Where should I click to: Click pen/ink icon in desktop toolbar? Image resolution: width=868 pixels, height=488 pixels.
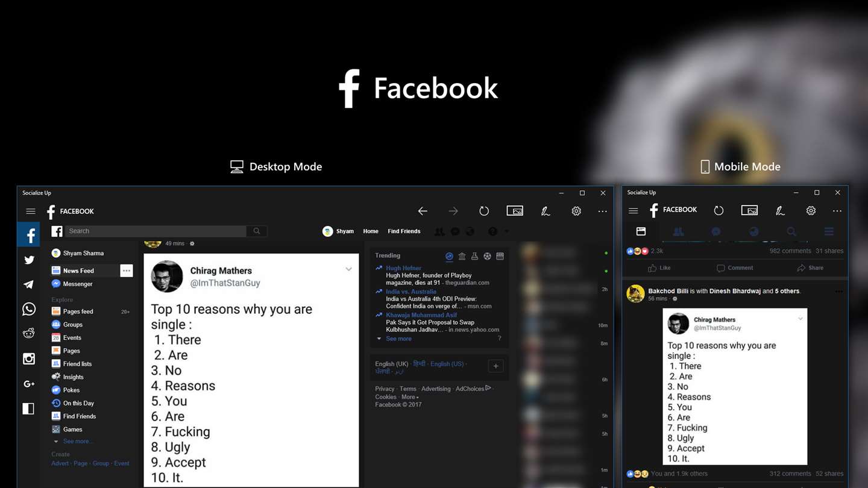[546, 211]
